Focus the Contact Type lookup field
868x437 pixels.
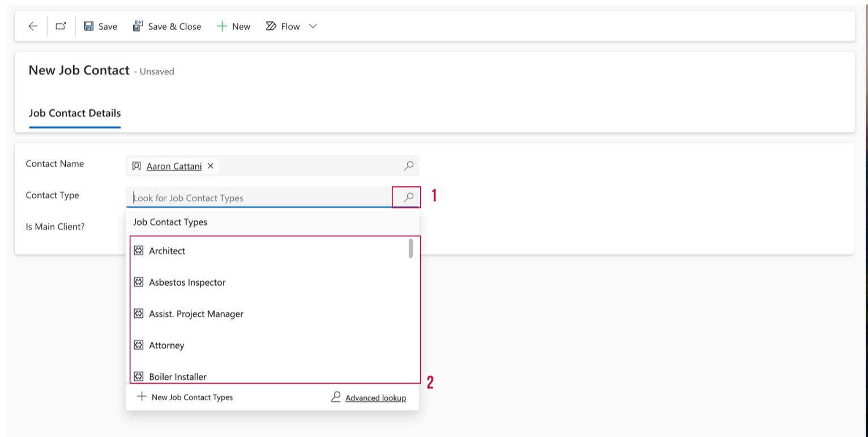click(x=258, y=198)
